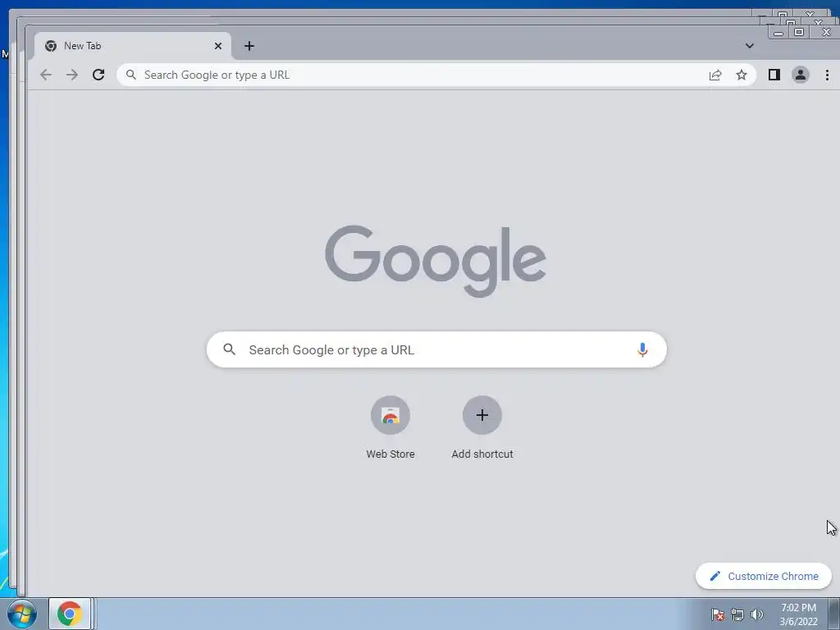Image resolution: width=840 pixels, height=630 pixels.
Task: Expand the tab search chevron
Action: click(x=750, y=46)
